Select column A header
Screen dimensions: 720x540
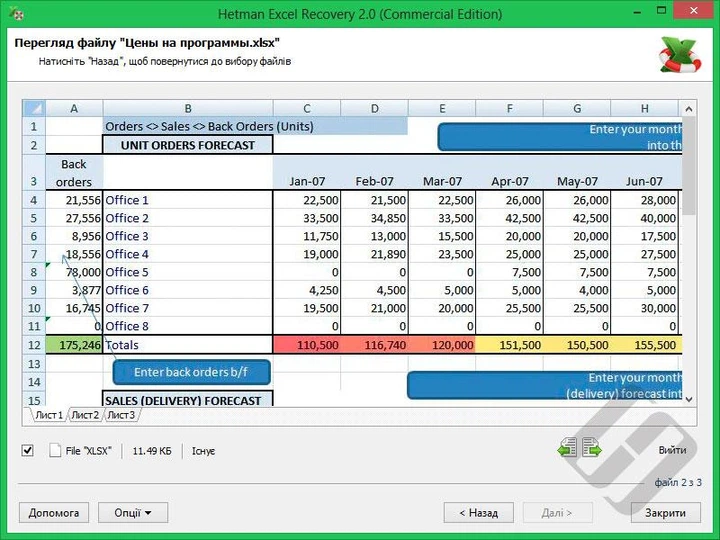pyautogui.click(x=74, y=108)
